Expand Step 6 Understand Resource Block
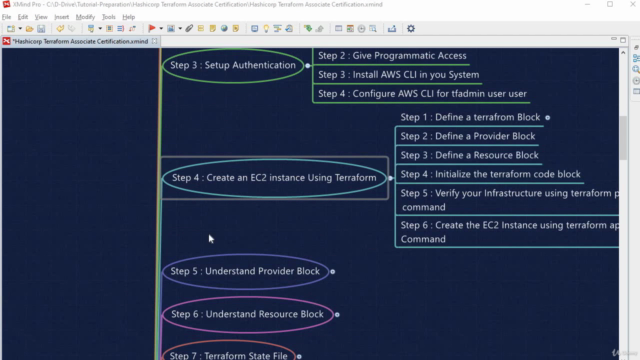This screenshot has width=640, height=360. [337, 314]
